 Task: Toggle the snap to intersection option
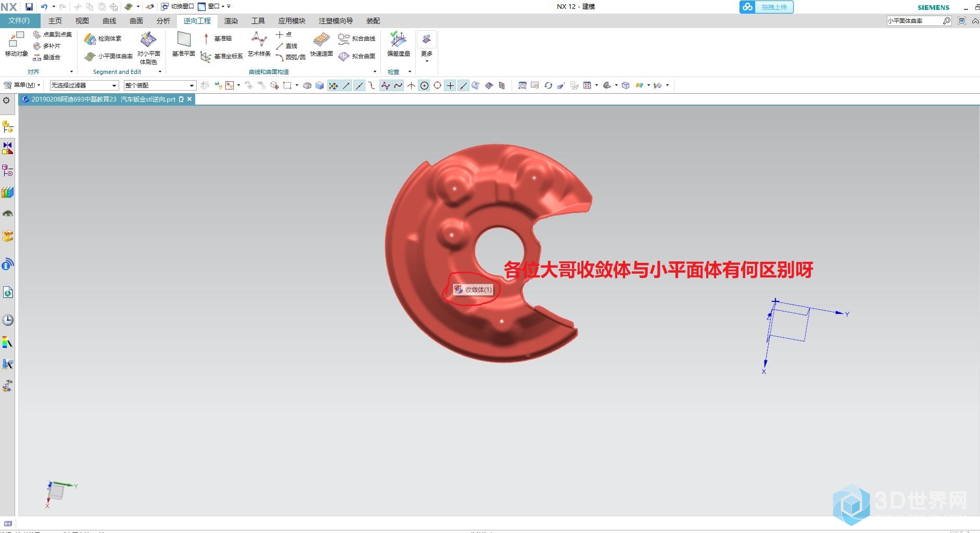pos(411,85)
